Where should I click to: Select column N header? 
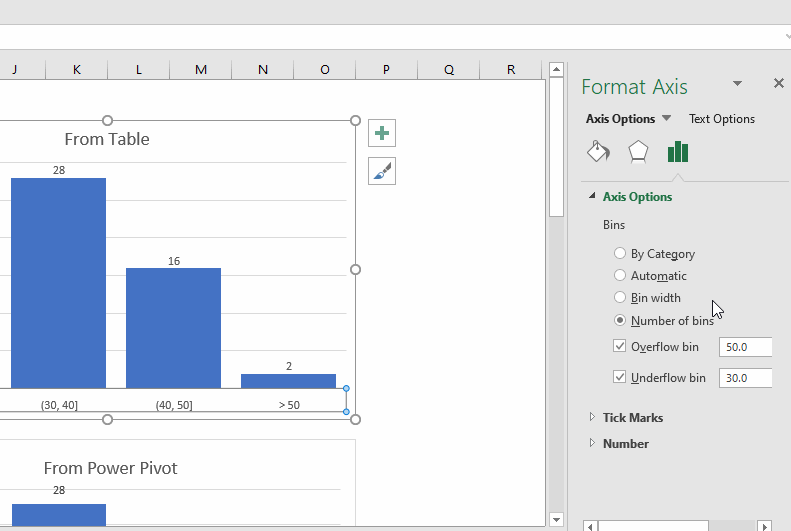pos(263,70)
